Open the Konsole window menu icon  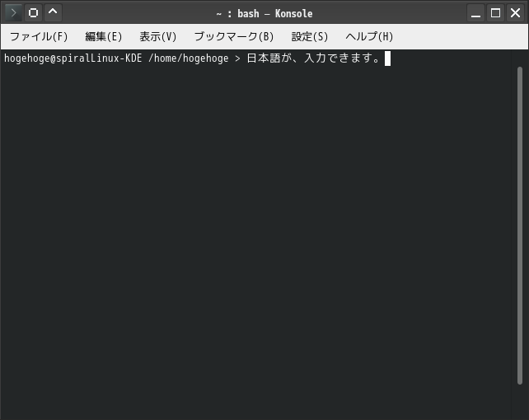[13, 13]
